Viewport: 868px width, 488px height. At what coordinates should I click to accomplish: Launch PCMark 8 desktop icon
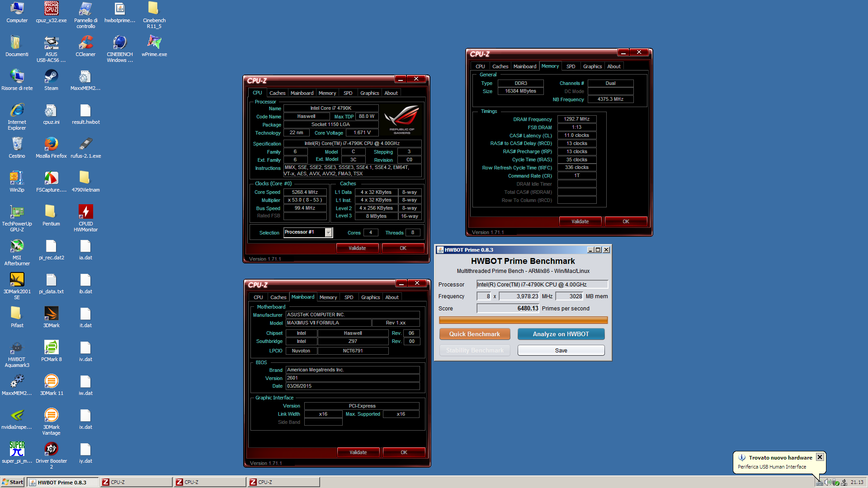click(51, 351)
